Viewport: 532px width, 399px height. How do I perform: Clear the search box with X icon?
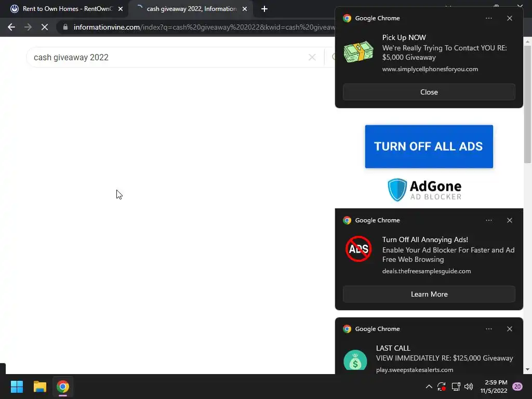tap(312, 57)
